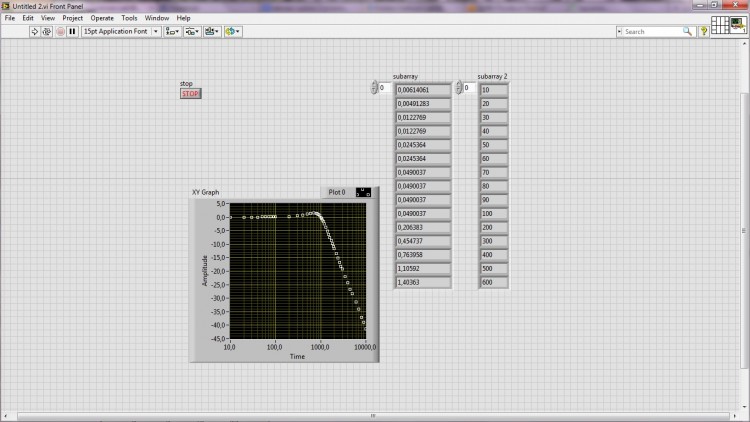Open the 15pt Application Font dropdown
The image size is (750, 422).
[121, 32]
